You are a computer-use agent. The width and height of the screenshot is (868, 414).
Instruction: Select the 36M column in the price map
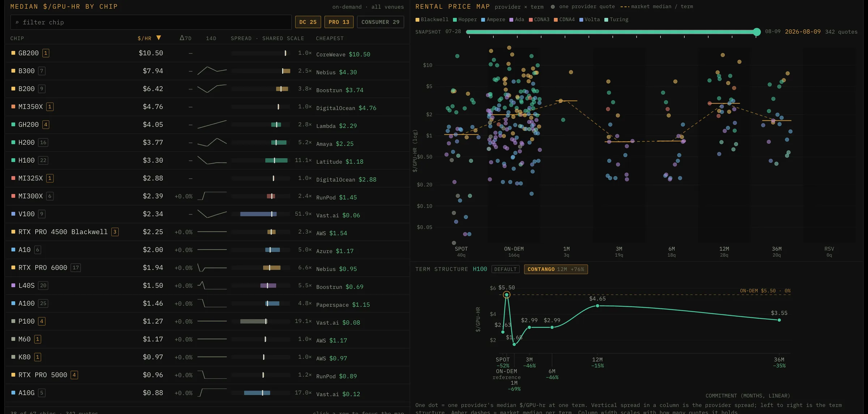tap(776, 252)
